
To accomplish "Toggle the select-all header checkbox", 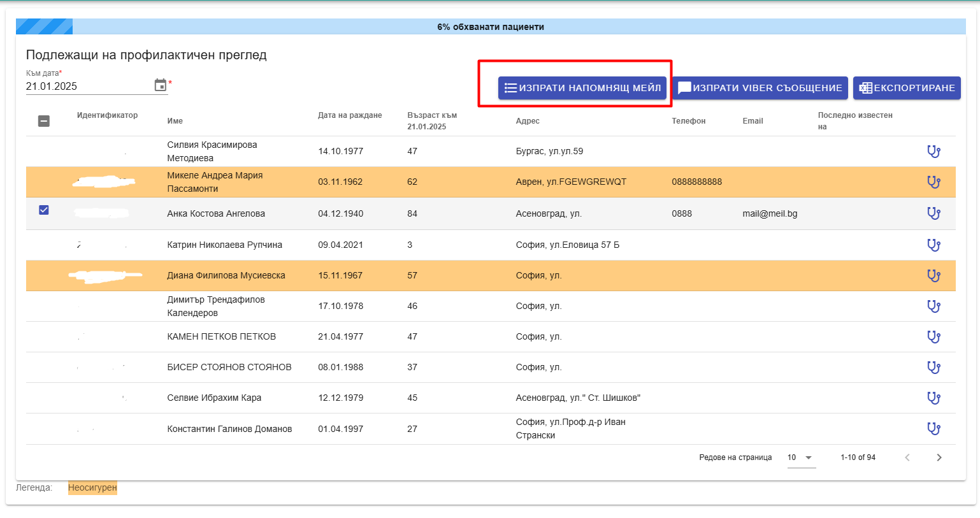I will 44,120.
